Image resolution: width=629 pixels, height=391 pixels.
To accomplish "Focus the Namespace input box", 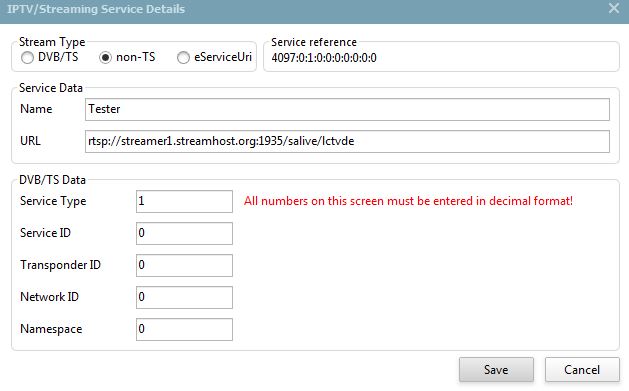I will [184, 330].
